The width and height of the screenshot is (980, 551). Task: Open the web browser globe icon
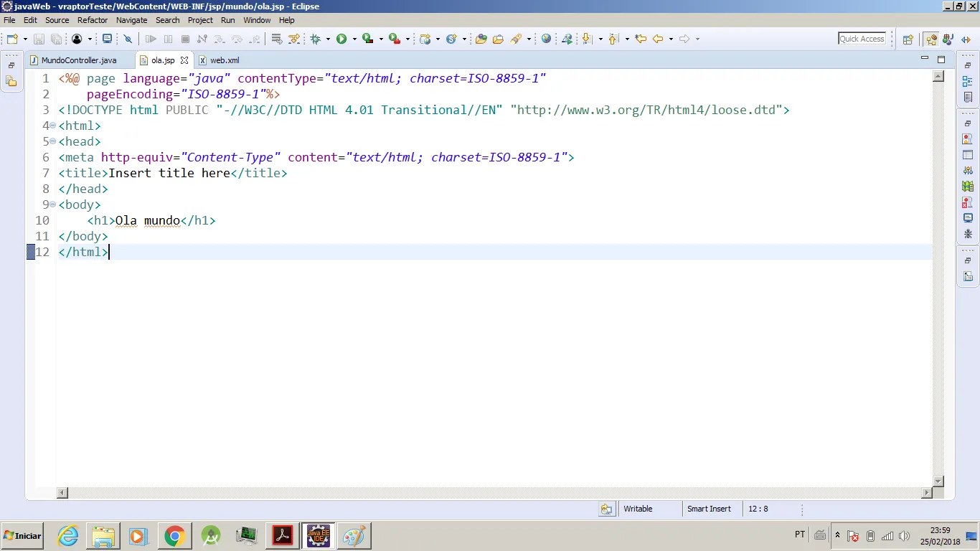pyautogui.click(x=546, y=39)
